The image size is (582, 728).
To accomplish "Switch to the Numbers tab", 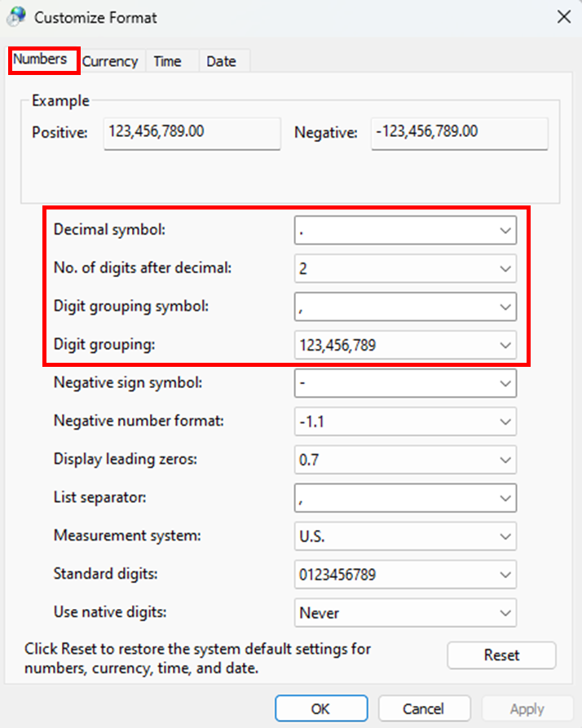I will (x=42, y=60).
